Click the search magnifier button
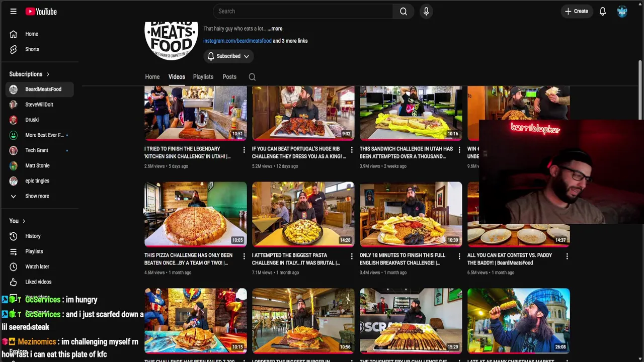Screen dimensions: 644x362 coord(404,11)
